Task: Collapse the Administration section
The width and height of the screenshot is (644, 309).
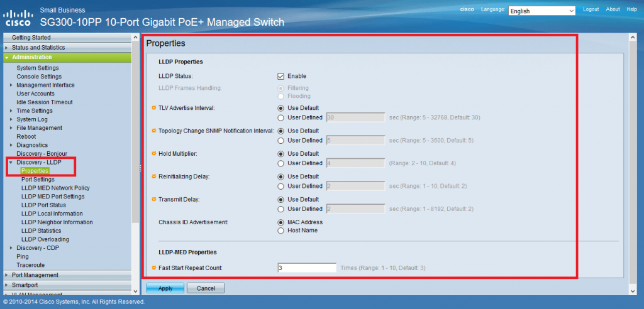Action: 6,57
